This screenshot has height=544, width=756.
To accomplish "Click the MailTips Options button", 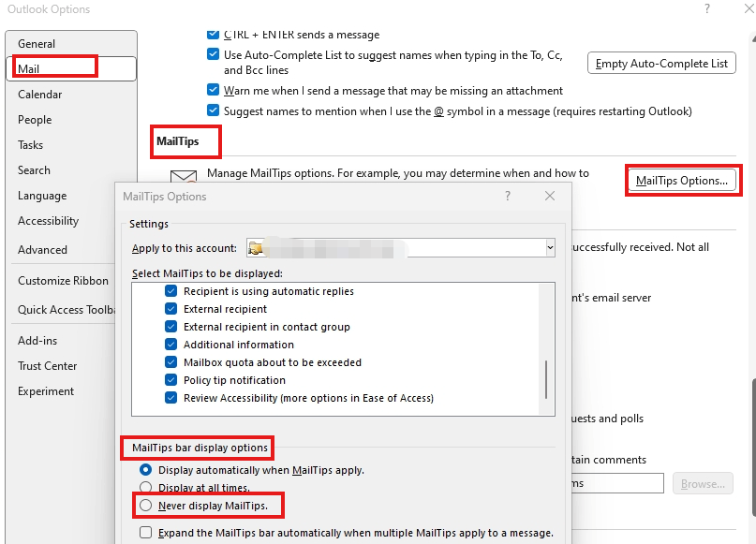I will pyautogui.click(x=682, y=181).
